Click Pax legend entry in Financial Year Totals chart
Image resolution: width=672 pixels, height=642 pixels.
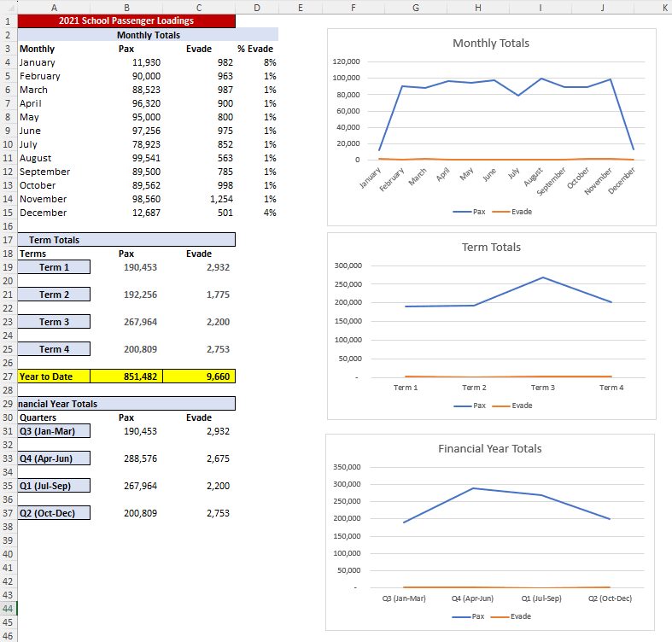tap(468, 616)
